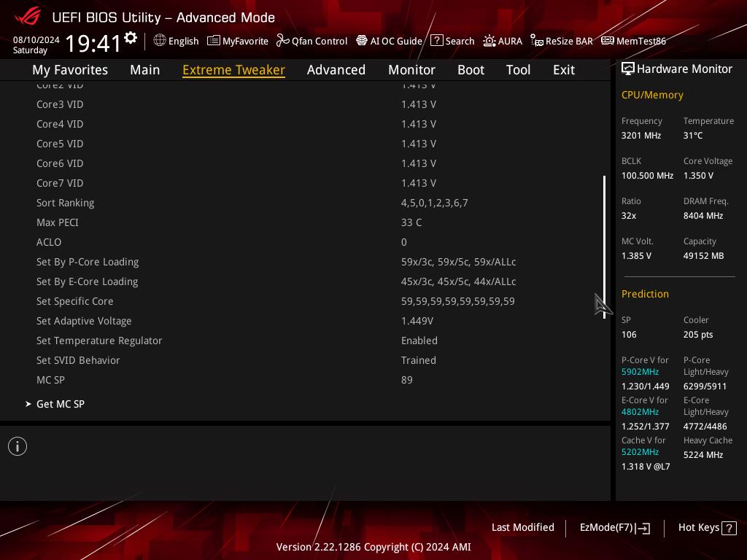The height and width of the screenshot is (560, 747).
Task: Click Last Modified button
Action: coord(522,528)
